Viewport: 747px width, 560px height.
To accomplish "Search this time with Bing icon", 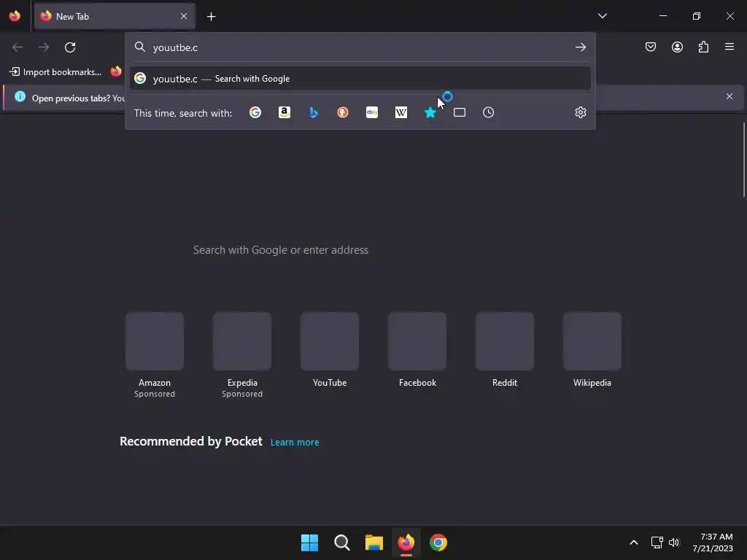I will (x=314, y=112).
